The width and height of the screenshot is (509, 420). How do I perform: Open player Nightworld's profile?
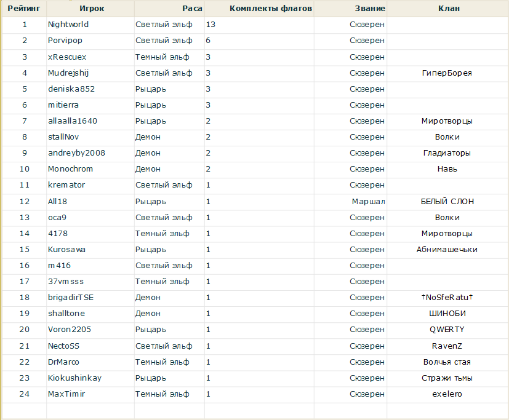[68, 25]
